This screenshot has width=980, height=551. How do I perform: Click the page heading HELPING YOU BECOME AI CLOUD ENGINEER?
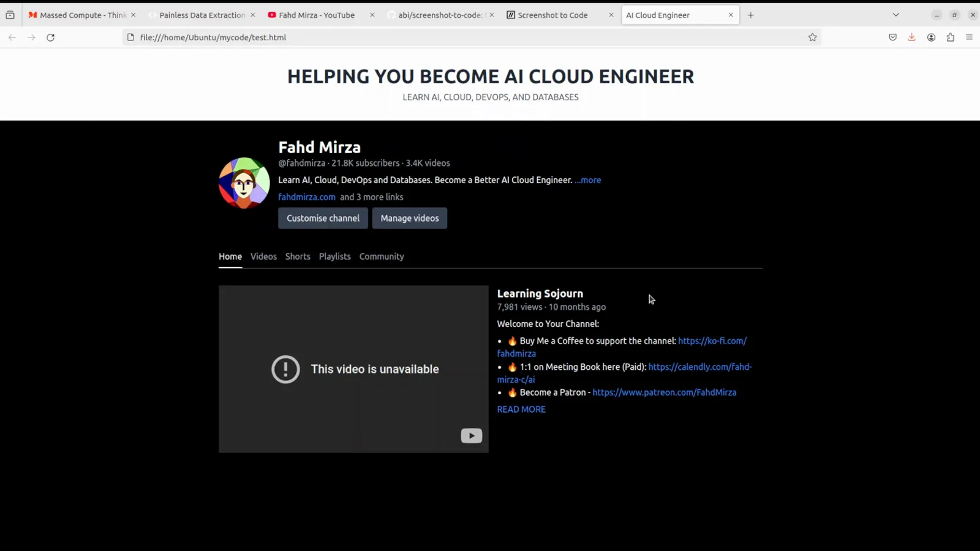(x=491, y=77)
